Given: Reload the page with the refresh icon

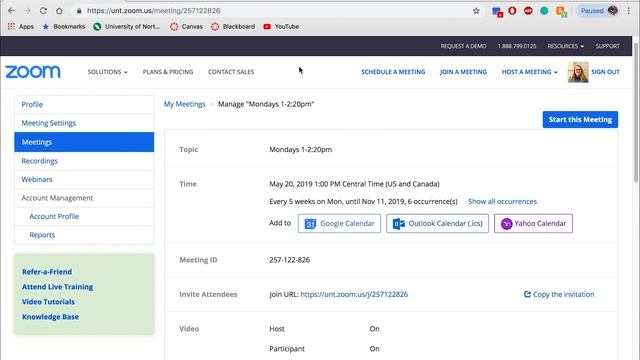Looking at the screenshot, I should (43, 11).
